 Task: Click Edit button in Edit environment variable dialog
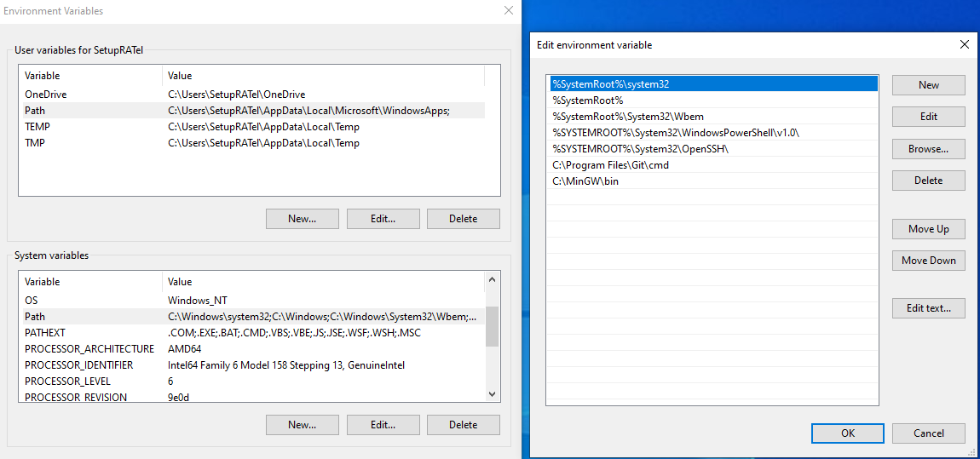(928, 116)
